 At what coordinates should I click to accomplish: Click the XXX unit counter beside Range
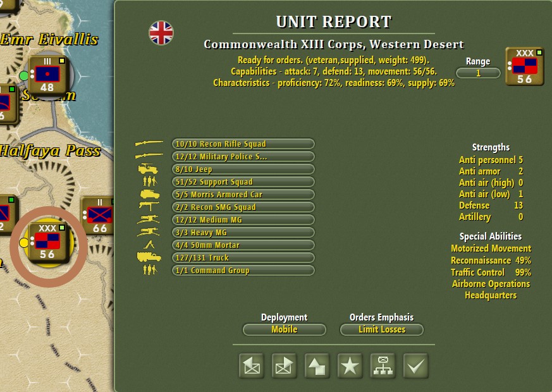(525, 66)
